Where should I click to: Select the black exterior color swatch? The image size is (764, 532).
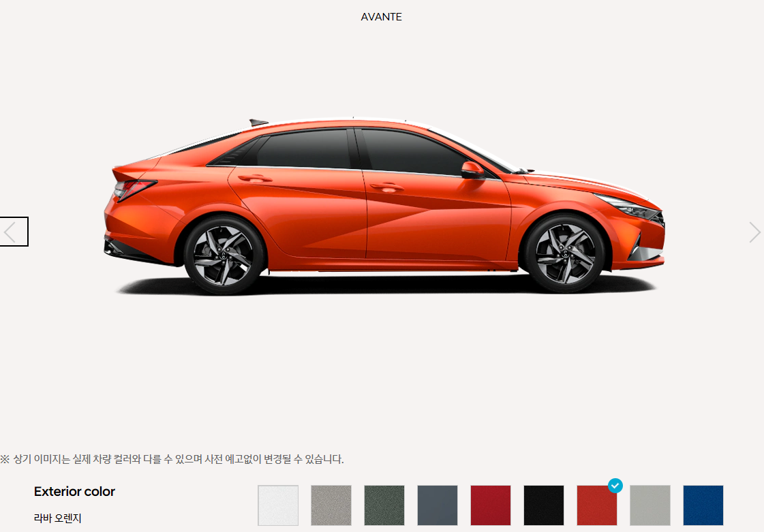(x=543, y=505)
